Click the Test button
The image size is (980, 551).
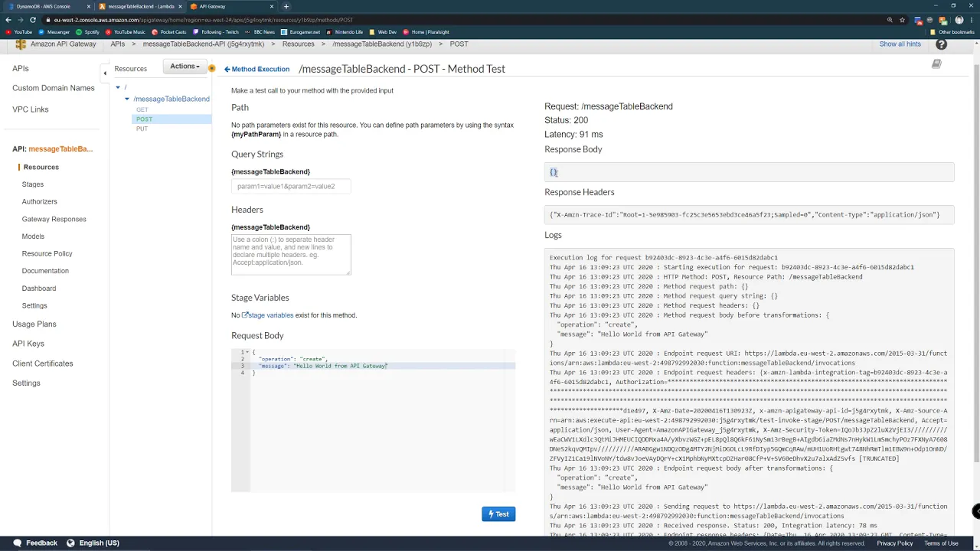coord(498,514)
